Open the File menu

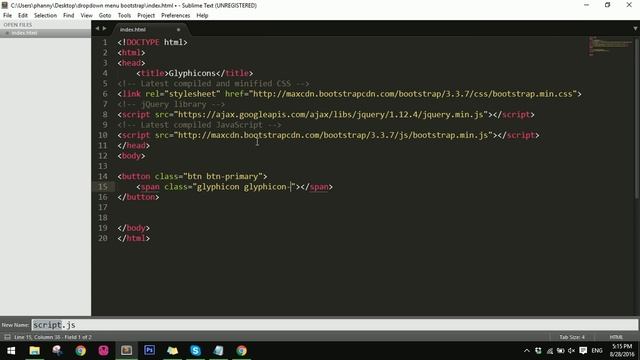(x=7, y=16)
